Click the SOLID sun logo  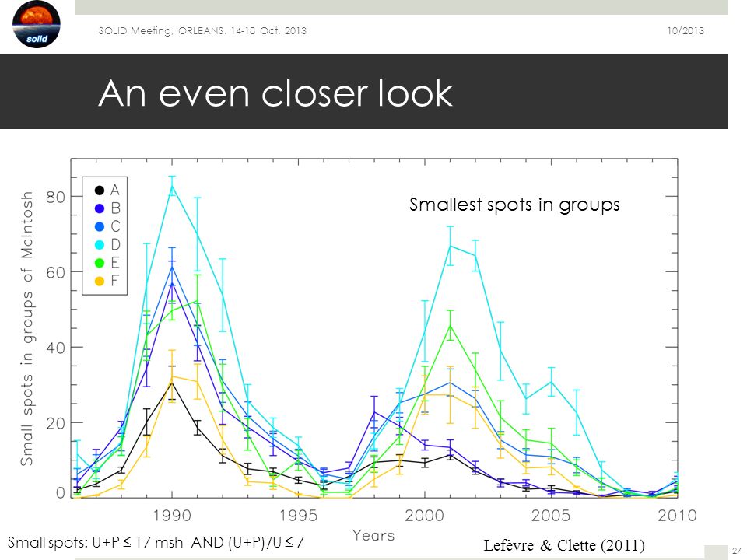tap(37, 24)
